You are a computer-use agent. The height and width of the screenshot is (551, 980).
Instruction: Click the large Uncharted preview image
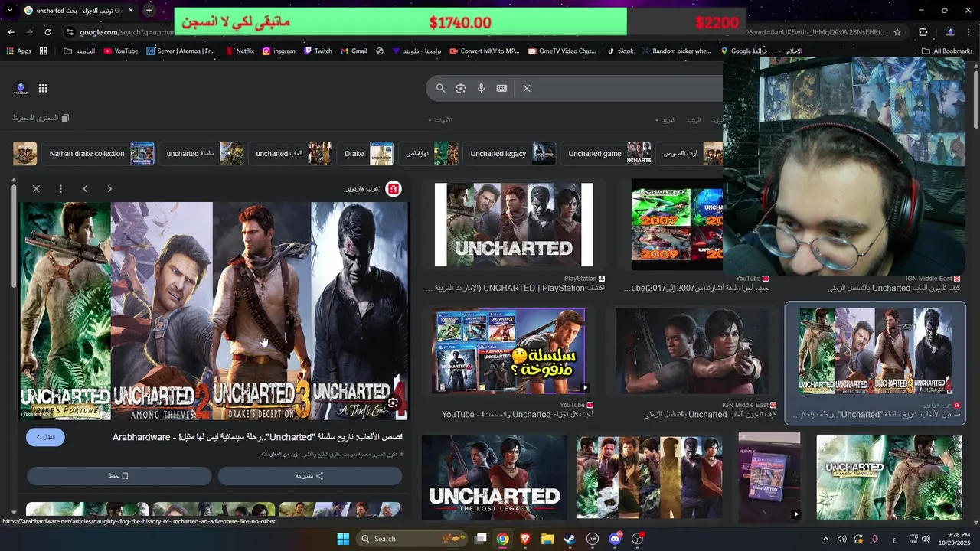214,311
